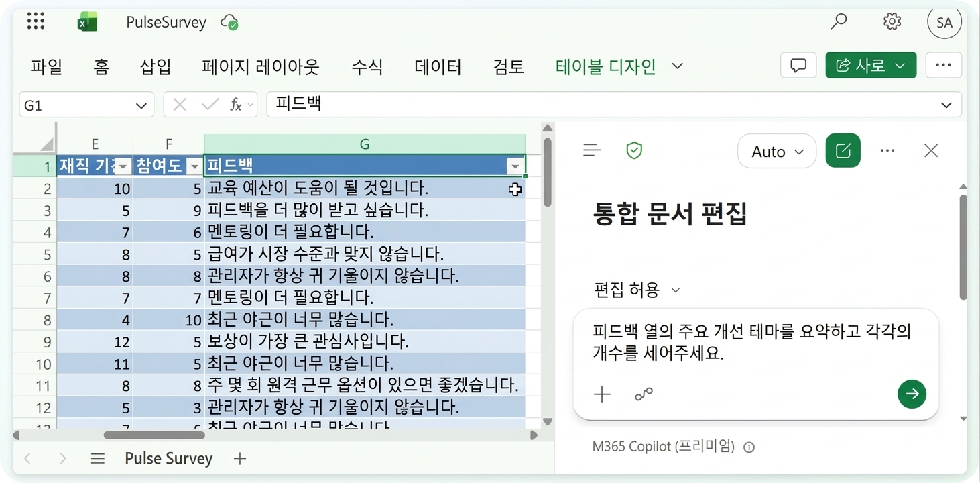Switch to the 홈 tab
This screenshot has width=980, height=483.
click(101, 66)
